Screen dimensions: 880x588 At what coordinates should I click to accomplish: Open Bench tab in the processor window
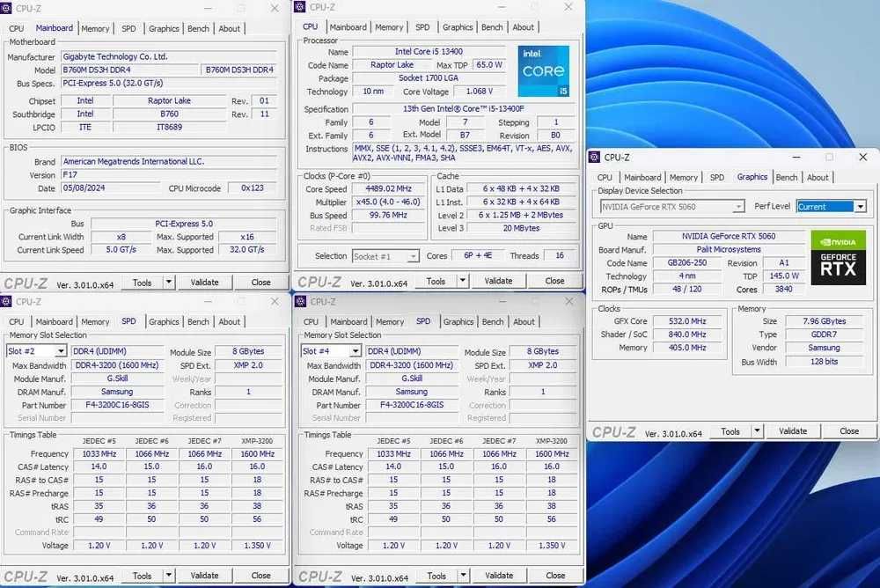pos(492,27)
